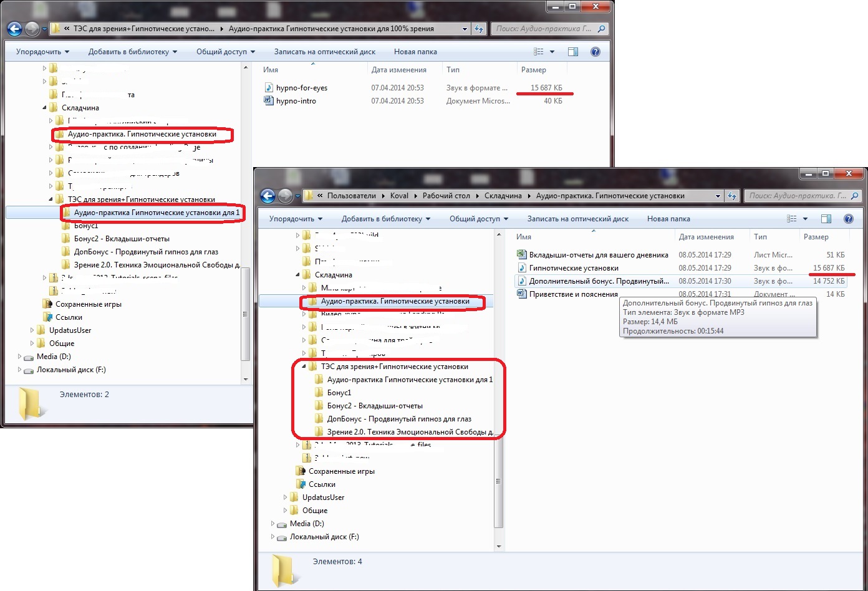Viewport: 868px width, 591px height.
Task: Select the Вкладыши-отчеты для вашего дневника Excel file
Action: pos(597,254)
